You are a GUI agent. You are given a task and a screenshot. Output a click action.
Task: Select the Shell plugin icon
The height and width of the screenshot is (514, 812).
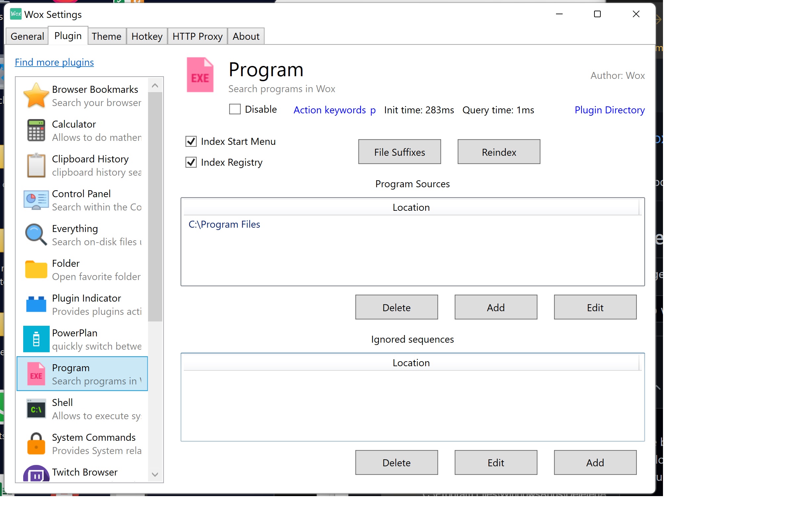[x=36, y=409]
